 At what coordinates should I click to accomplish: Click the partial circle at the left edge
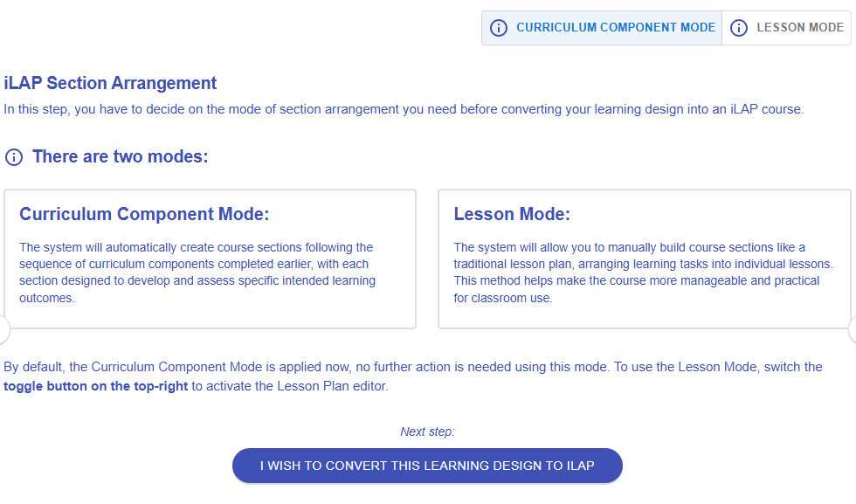(x=3, y=329)
